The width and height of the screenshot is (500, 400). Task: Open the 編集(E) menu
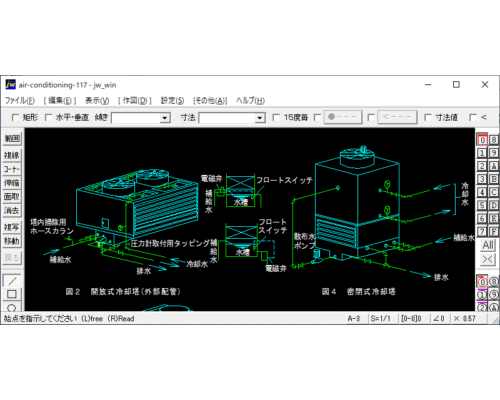(60, 100)
